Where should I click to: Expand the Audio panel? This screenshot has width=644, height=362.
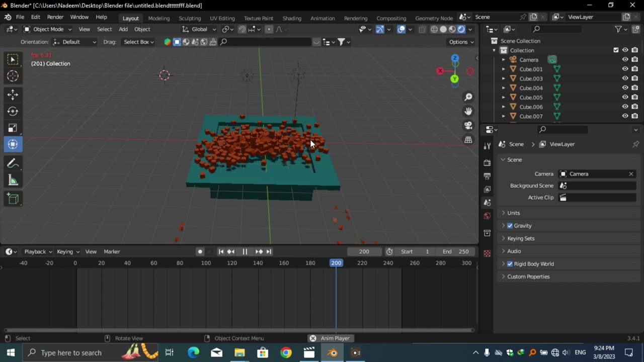513,251
